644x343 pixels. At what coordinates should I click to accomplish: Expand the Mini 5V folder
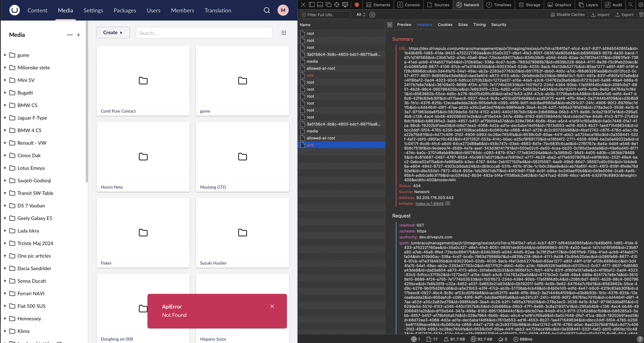(5, 80)
